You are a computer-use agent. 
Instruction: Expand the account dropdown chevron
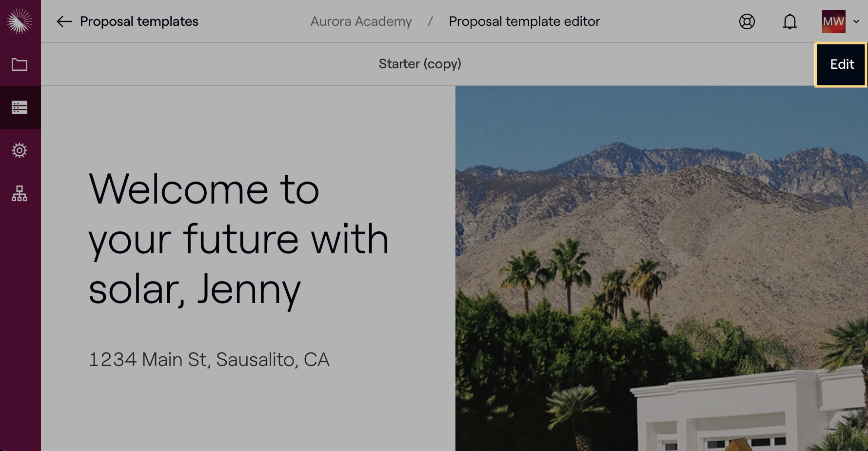[x=856, y=21]
